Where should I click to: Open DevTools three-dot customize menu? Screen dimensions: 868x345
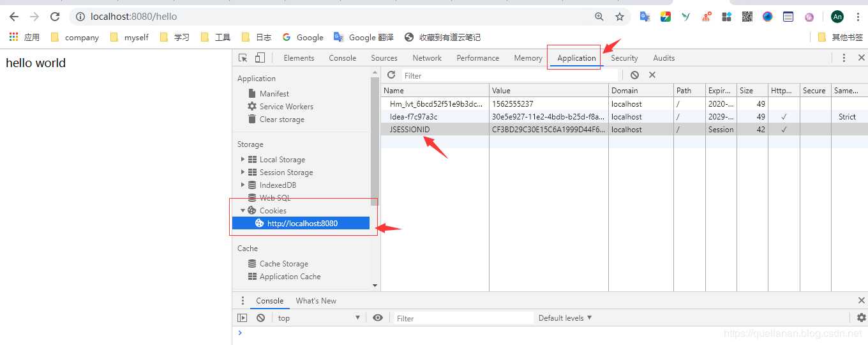(x=844, y=57)
